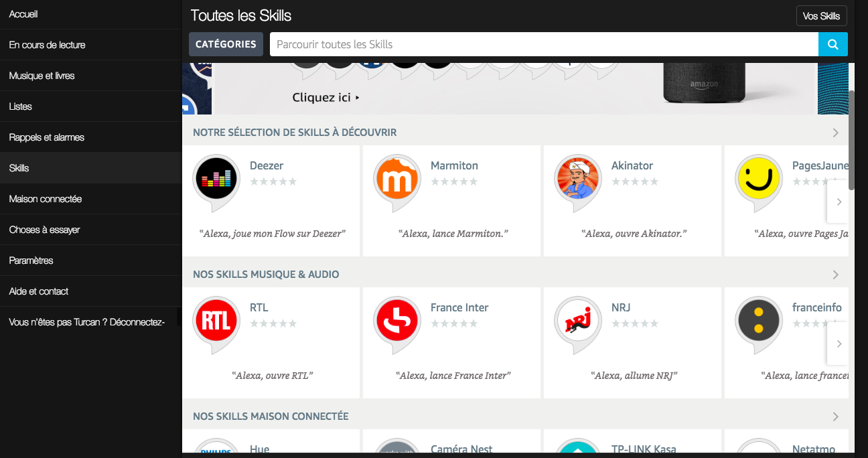Click the France Inter skill title
The height and width of the screenshot is (458, 868).
pos(459,307)
